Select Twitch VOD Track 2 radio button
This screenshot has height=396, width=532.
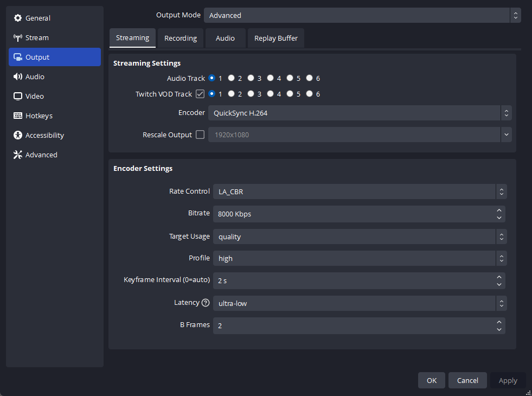pos(232,94)
